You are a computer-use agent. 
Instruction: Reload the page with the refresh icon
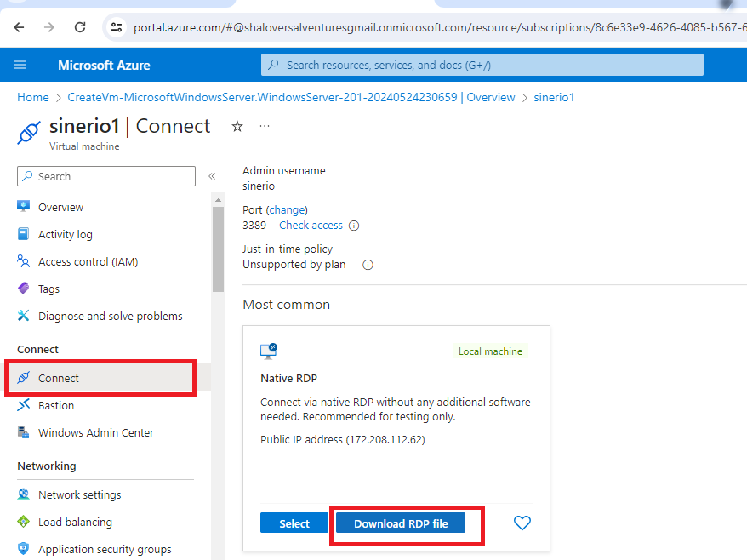click(x=80, y=27)
